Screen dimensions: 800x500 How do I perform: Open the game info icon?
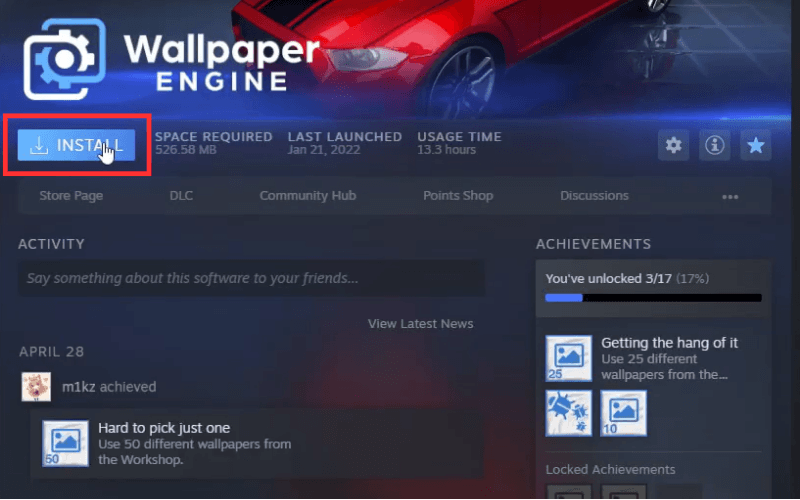(714, 145)
